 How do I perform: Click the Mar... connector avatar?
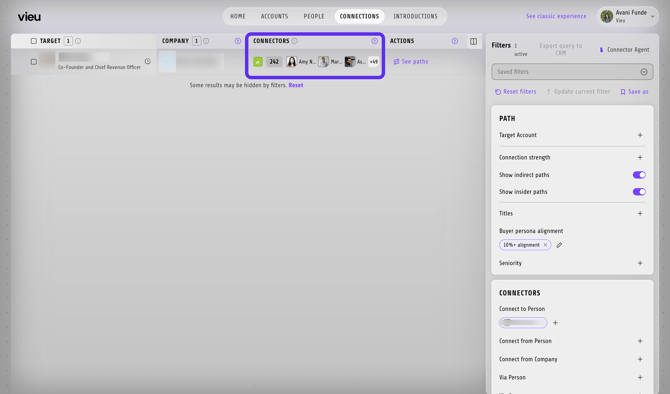323,62
